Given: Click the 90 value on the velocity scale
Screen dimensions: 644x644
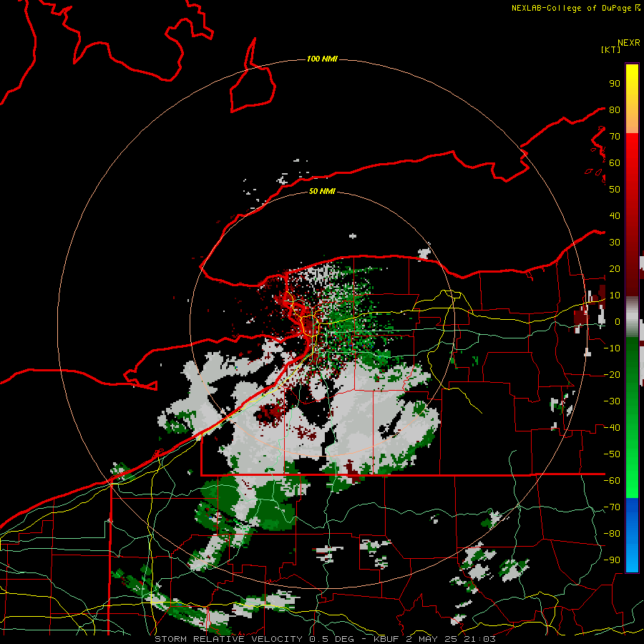Looking at the screenshot, I should coord(615,84).
